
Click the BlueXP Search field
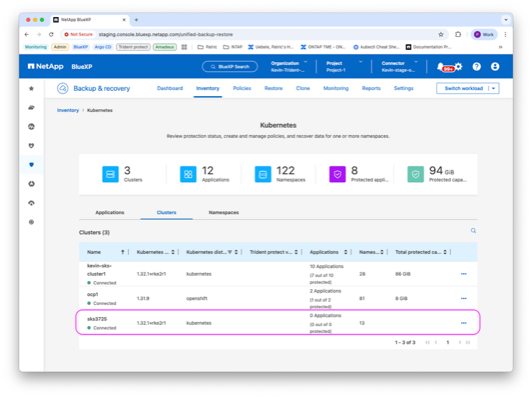pyautogui.click(x=229, y=66)
